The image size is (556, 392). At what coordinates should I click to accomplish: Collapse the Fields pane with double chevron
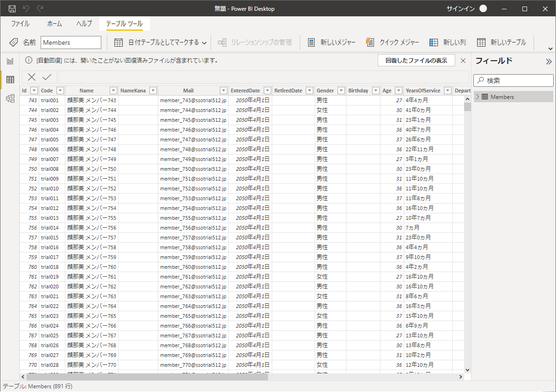[x=549, y=61]
